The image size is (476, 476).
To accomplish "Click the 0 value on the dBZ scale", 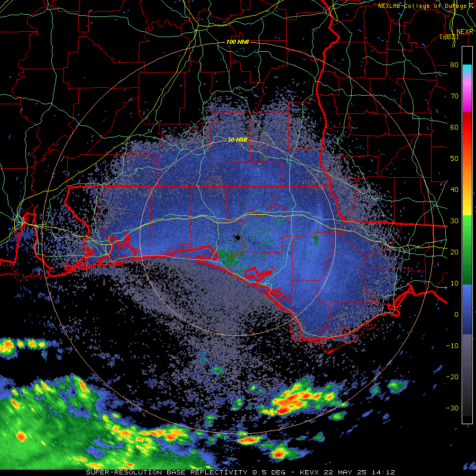I will [456, 315].
